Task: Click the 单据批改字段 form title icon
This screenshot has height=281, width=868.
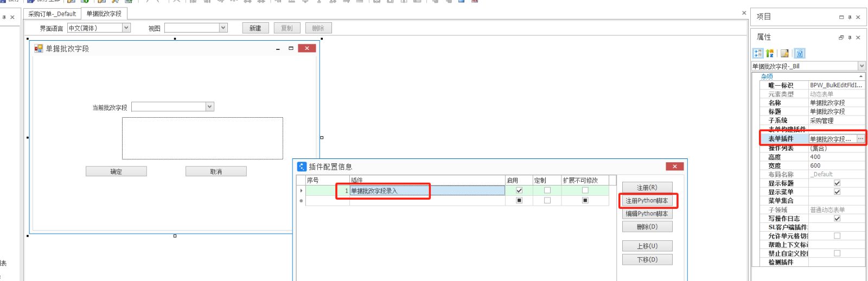Action: coord(39,48)
